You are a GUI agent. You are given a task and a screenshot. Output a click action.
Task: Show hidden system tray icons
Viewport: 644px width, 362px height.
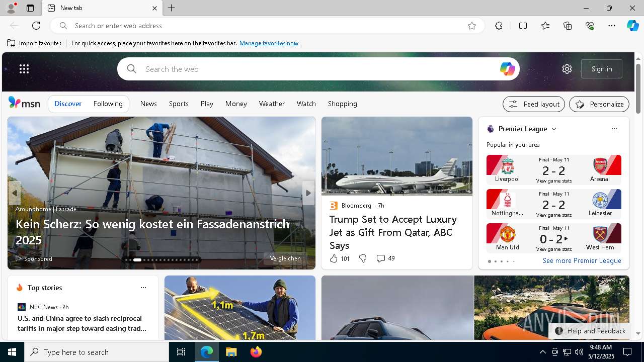pyautogui.click(x=542, y=352)
